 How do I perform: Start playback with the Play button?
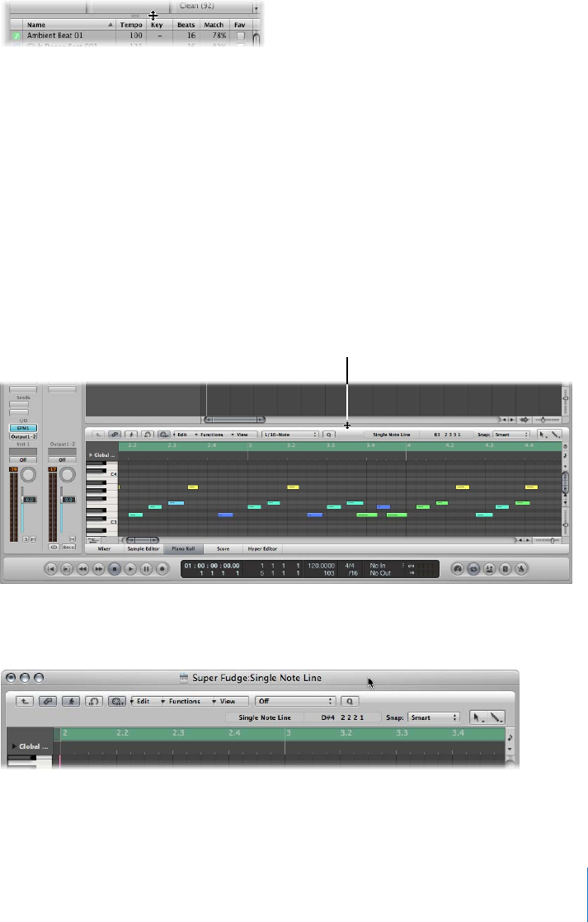pyautogui.click(x=130, y=568)
